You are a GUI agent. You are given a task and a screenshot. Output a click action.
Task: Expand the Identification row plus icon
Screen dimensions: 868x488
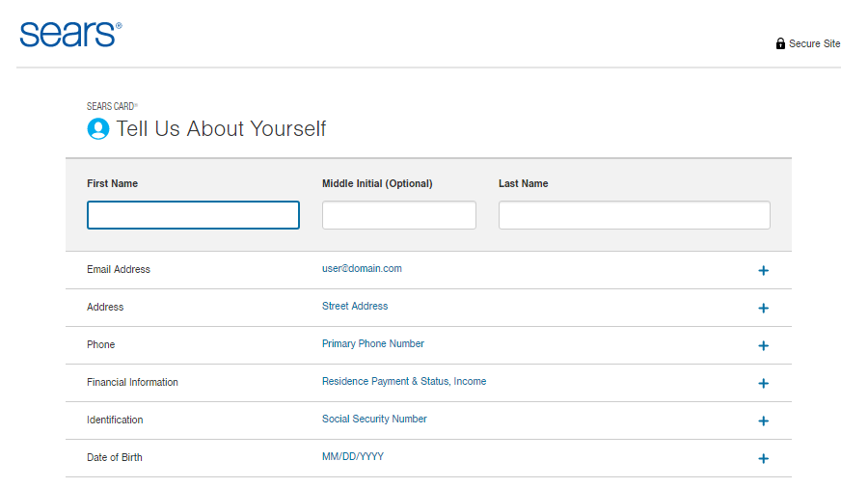coord(764,421)
